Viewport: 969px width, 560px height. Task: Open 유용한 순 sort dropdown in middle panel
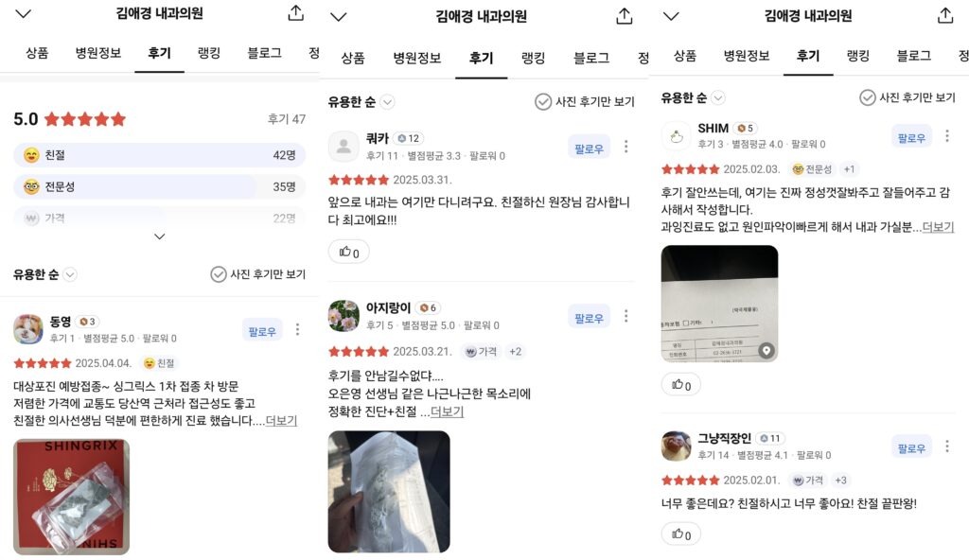(361, 101)
